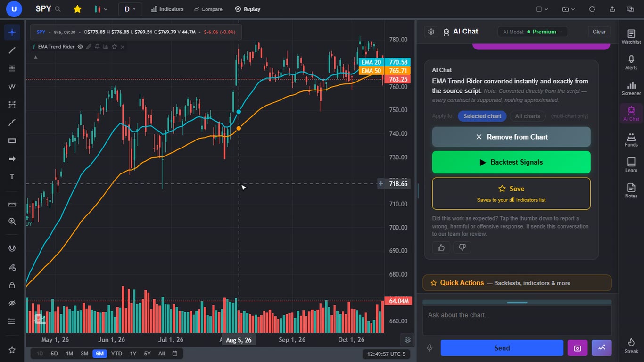Click Compare in the top toolbar
Image resolution: width=644 pixels, height=362 pixels.
(208, 9)
